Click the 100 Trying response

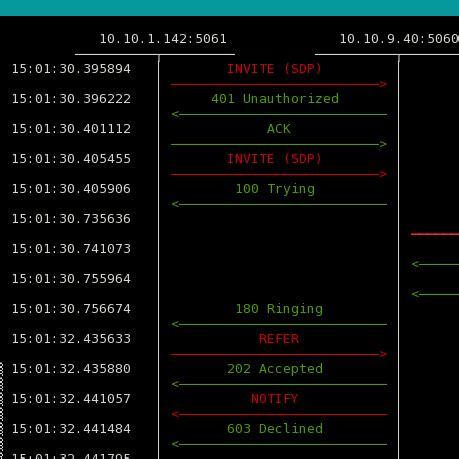[275, 189]
